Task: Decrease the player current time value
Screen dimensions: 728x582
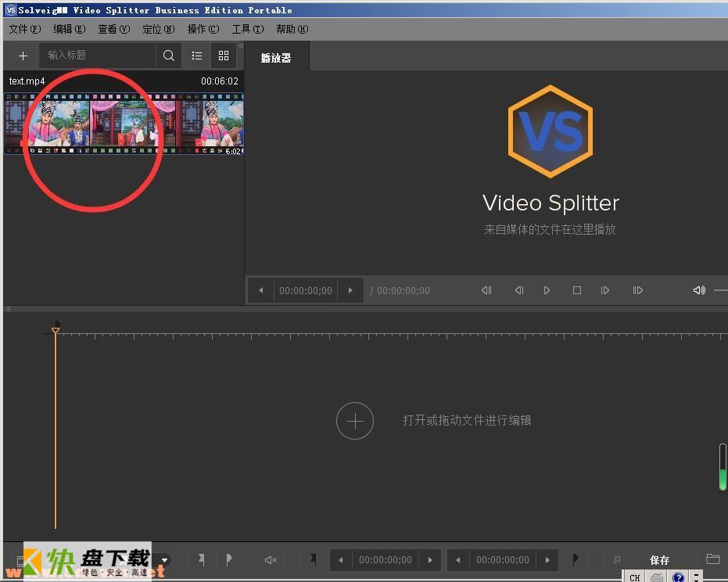Action: pyautogui.click(x=261, y=290)
